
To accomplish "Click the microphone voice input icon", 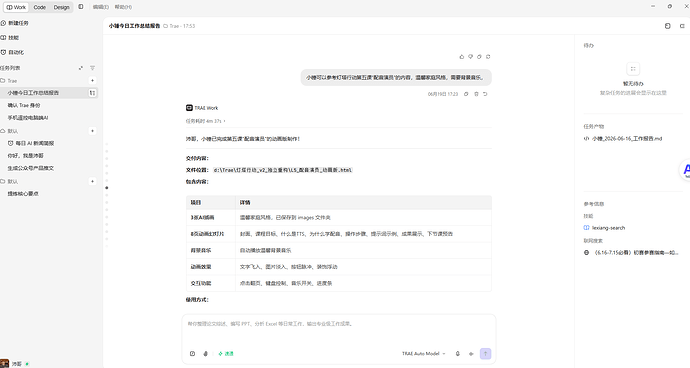I will pos(458,354).
